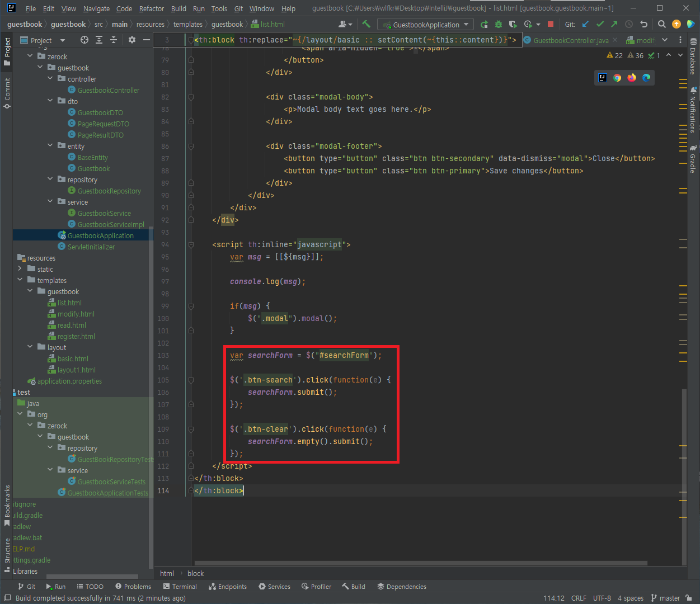This screenshot has height=604, width=700.
Task: Open preview in Edge browser icon
Action: tap(646, 78)
